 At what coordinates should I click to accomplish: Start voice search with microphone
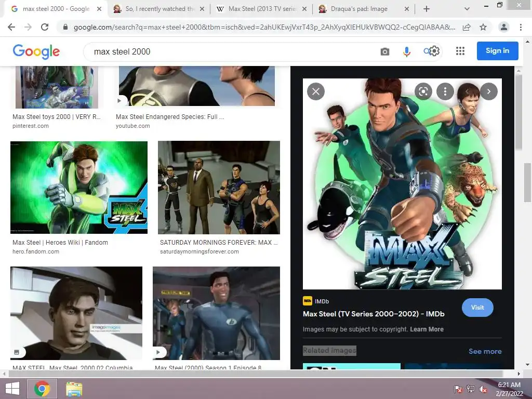coord(406,51)
